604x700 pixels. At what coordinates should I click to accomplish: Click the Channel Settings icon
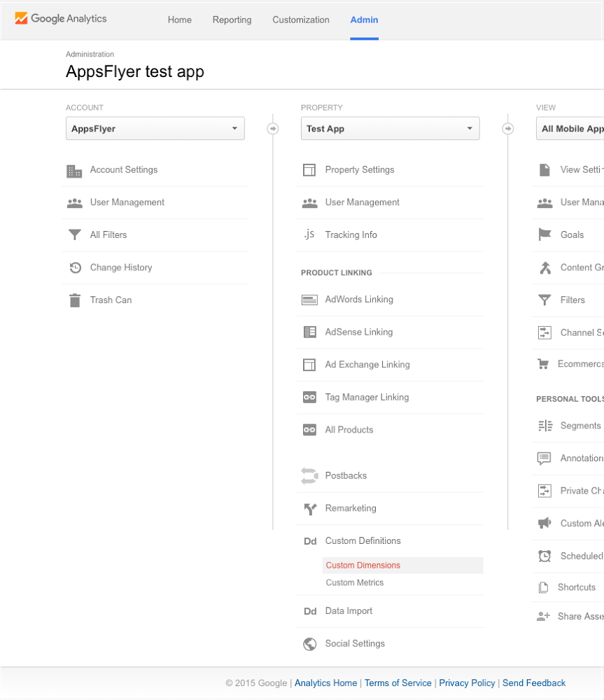pyautogui.click(x=545, y=332)
